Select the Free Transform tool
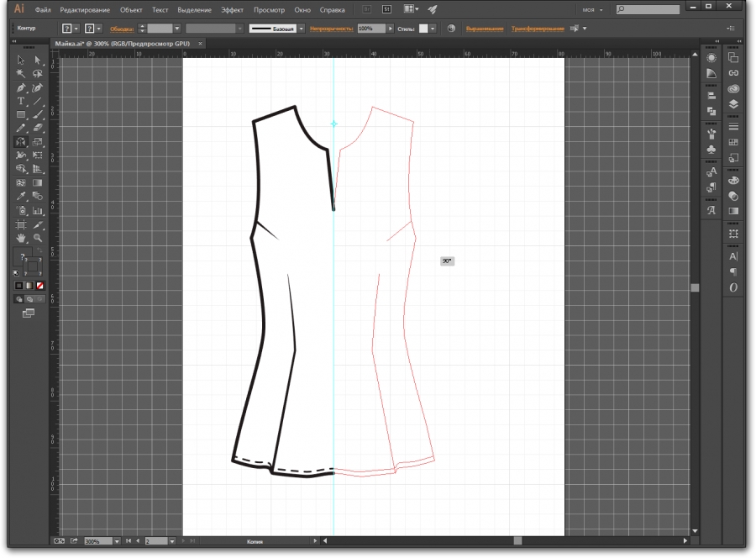 [38, 155]
